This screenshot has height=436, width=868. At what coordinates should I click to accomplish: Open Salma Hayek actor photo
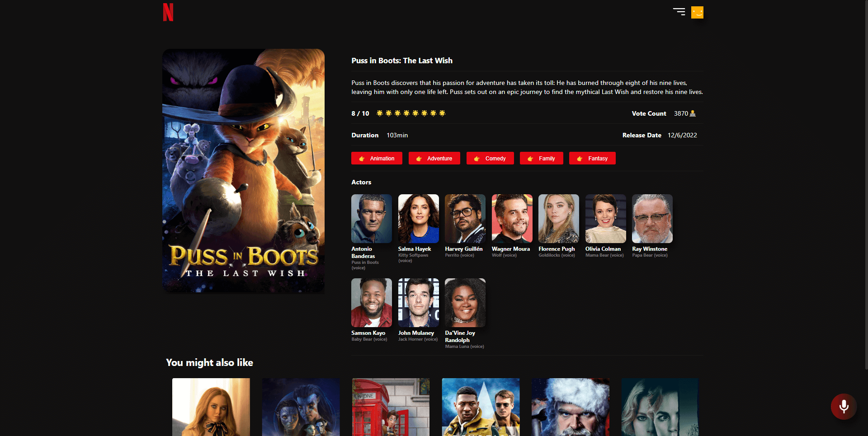(x=418, y=219)
